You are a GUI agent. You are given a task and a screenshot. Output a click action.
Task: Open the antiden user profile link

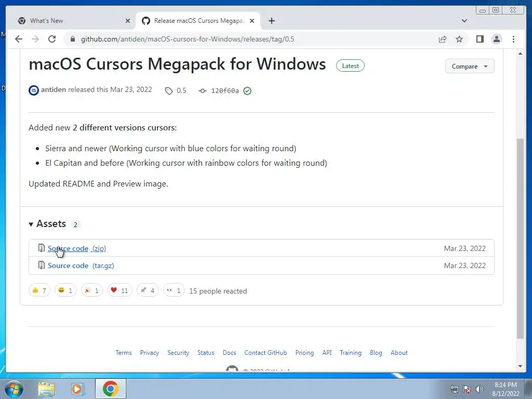(54, 89)
